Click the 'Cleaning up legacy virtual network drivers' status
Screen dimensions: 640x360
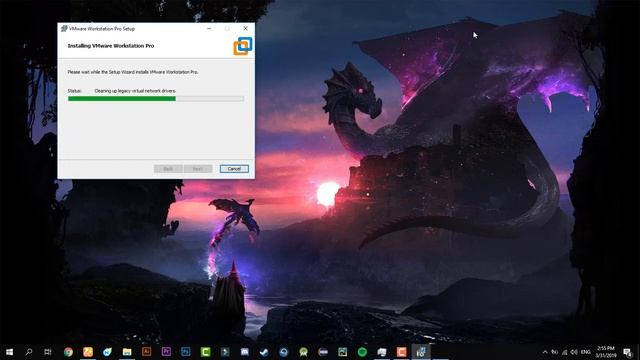(135, 91)
